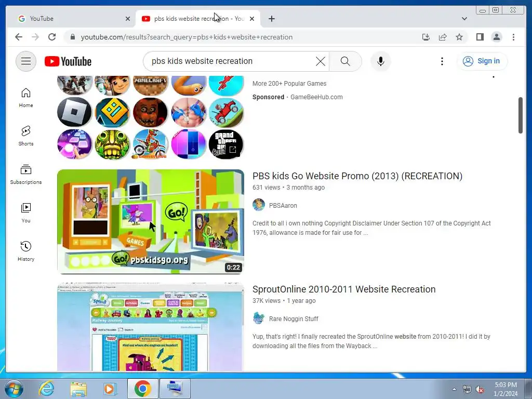The width and height of the screenshot is (532, 399).
Task: Click the Roblox game icon in ad
Action: (x=74, y=112)
